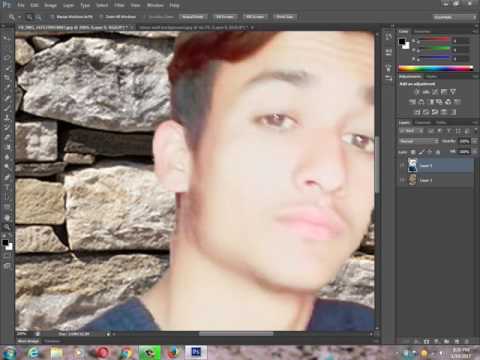This screenshot has height=360, width=480.
Task: Select the Eyedropper tool
Action: click(x=7, y=88)
